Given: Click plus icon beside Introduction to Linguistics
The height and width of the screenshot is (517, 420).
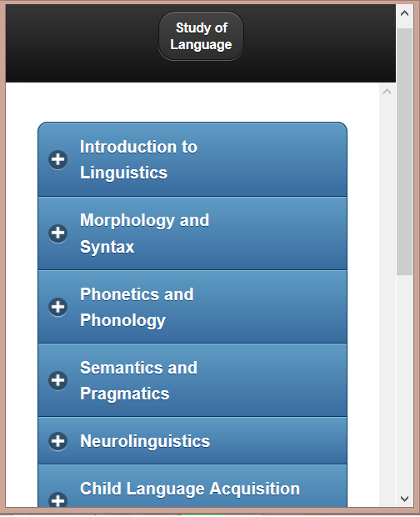Looking at the screenshot, I should click(x=58, y=159).
